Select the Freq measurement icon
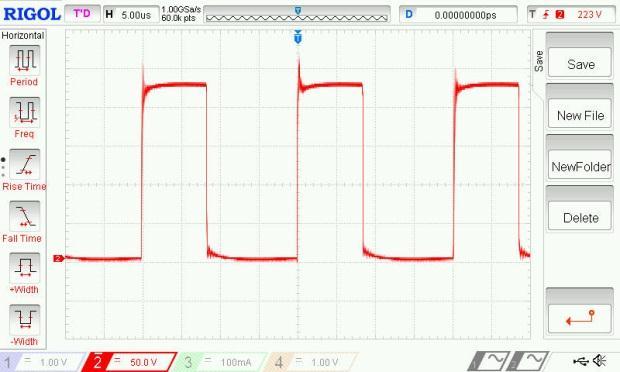 [24, 112]
